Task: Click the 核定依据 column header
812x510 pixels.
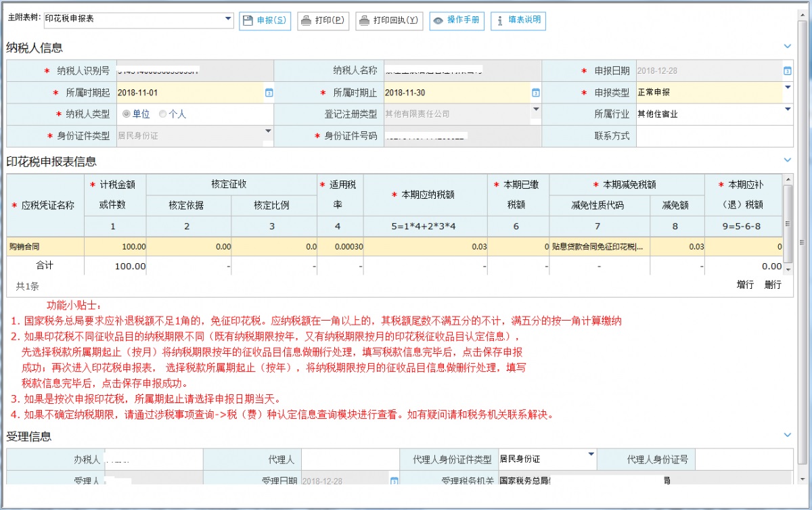Action: click(189, 206)
